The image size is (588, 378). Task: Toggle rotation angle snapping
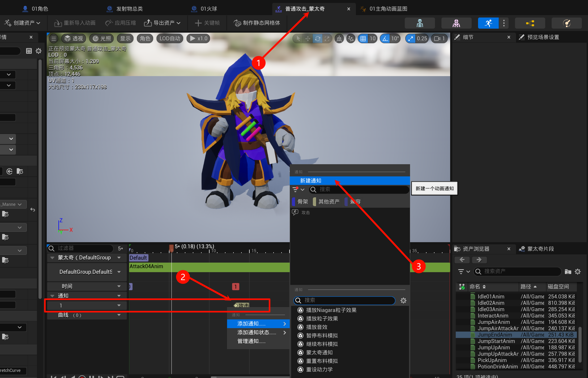[385, 39]
